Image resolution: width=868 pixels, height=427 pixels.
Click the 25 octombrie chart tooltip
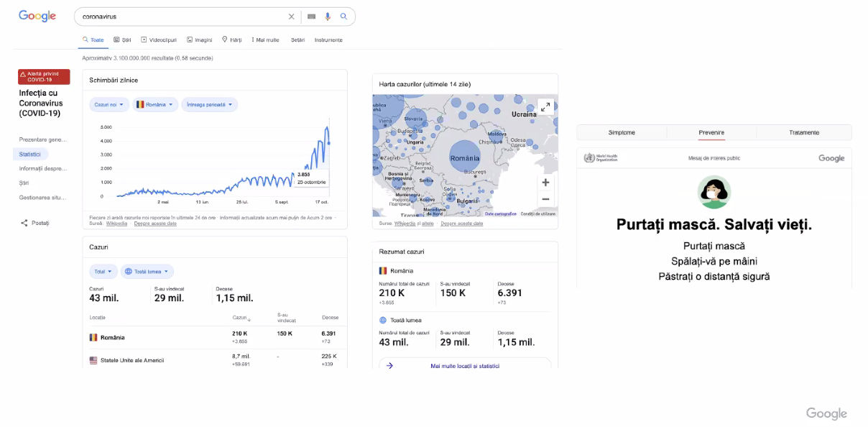click(x=312, y=178)
